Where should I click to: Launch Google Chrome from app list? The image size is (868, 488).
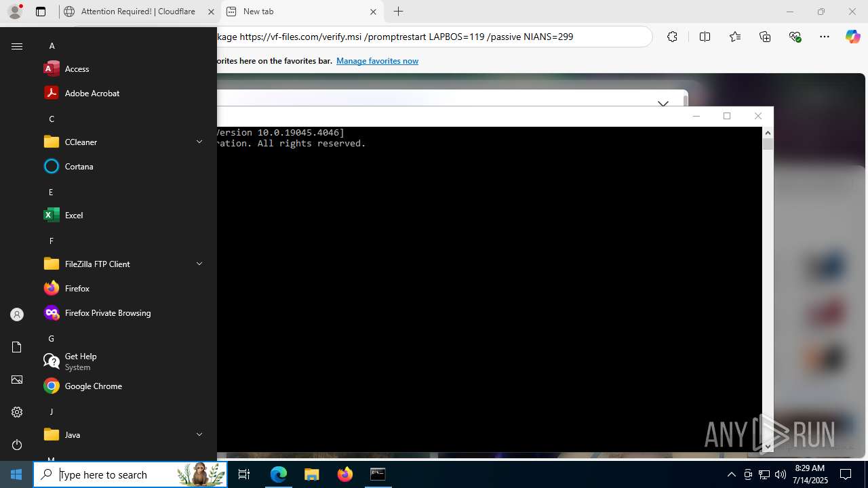[x=124, y=386]
